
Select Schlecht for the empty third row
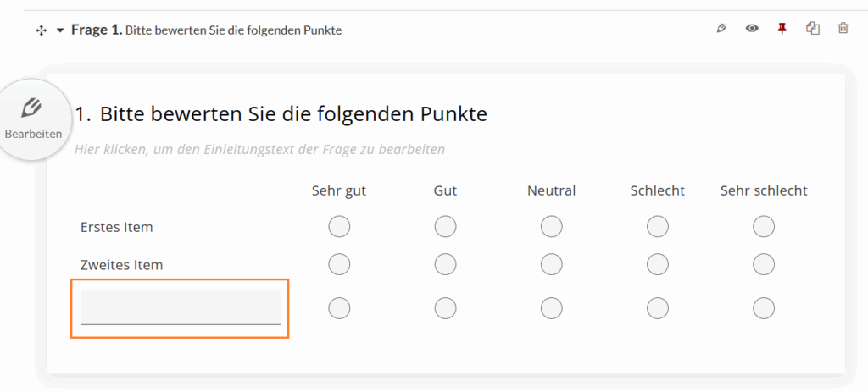pos(658,308)
